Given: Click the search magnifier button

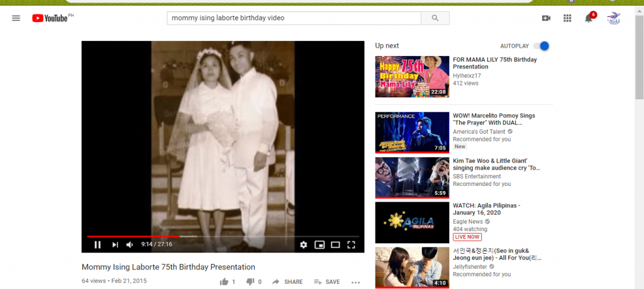Looking at the screenshot, I should [x=435, y=18].
